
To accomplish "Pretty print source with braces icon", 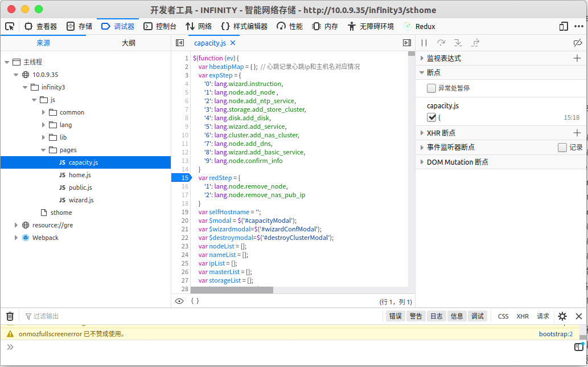I will click(x=195, y=301).
